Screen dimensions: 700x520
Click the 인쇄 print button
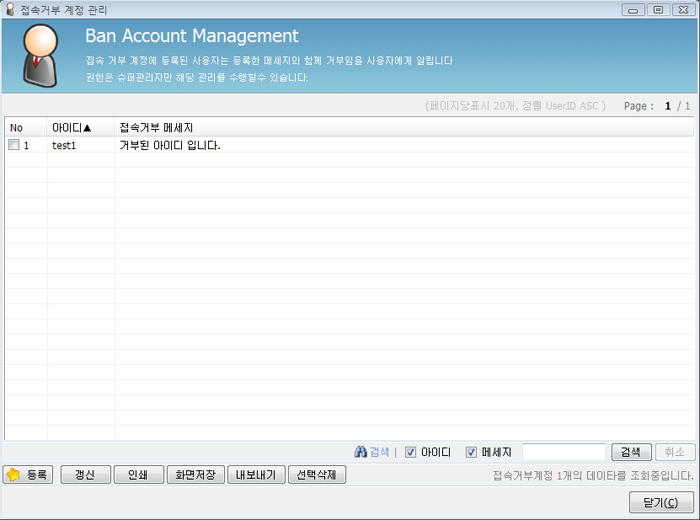coord(138,474)
